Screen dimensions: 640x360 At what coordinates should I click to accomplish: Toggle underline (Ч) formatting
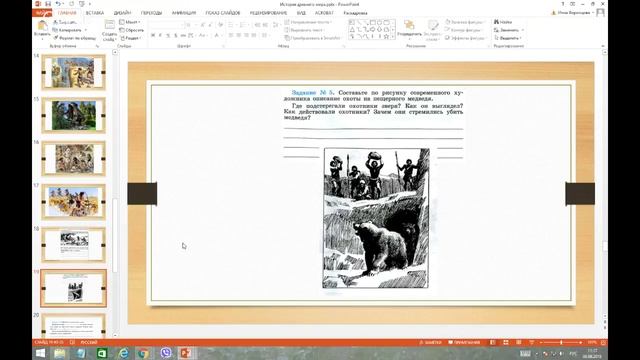[168, 36]
